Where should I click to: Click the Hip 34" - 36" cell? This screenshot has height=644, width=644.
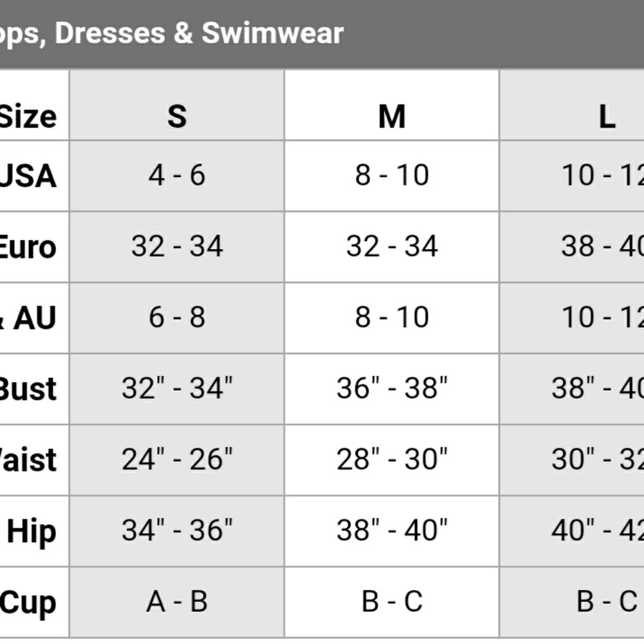[x=177, y=531]
